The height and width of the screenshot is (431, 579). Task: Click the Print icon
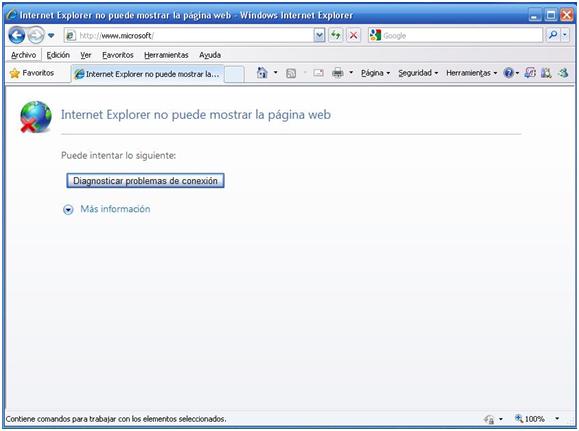click(338, 73)
